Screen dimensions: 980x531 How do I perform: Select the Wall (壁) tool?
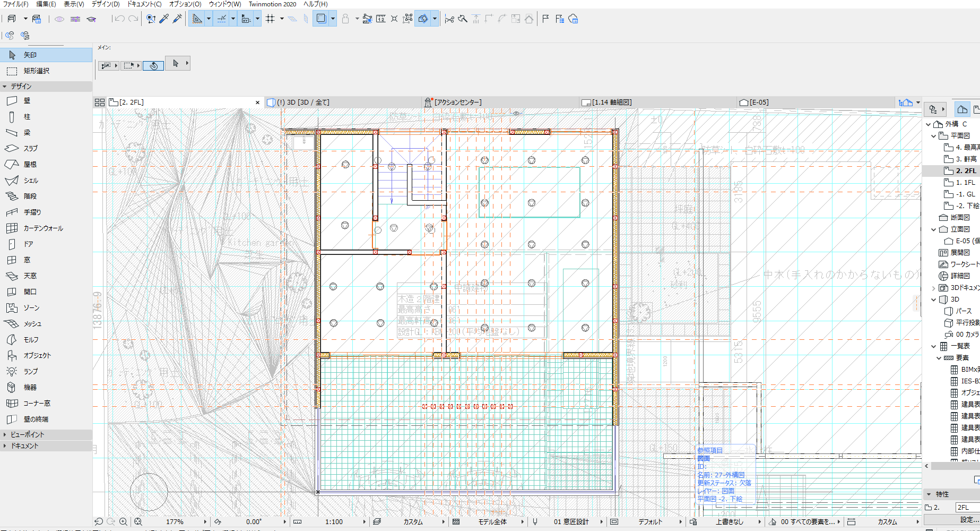click(x=46, y=101)
